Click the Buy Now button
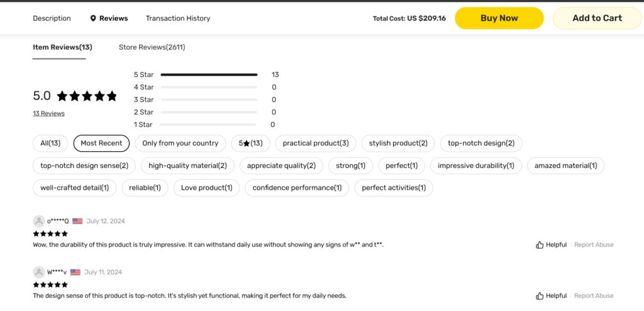This screenshot has height=311, width=644. click(x=499, y=18)
